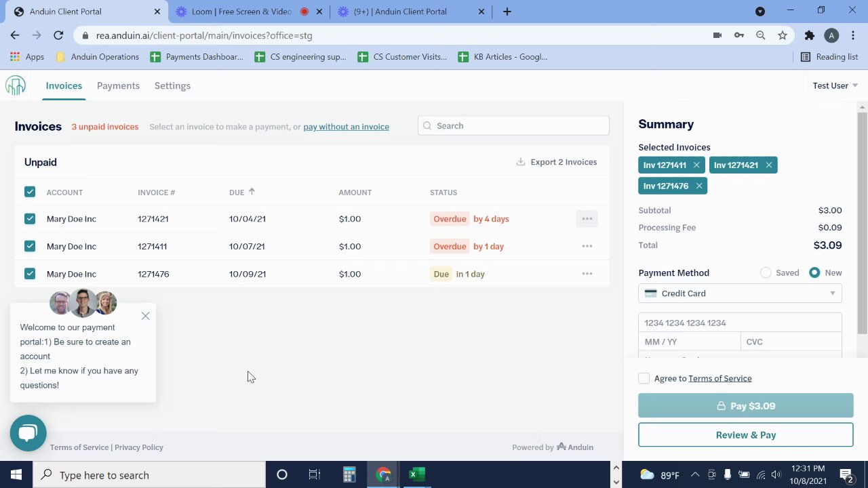
Task: Open notification center on taskbar
Action: tap(847, 475)
